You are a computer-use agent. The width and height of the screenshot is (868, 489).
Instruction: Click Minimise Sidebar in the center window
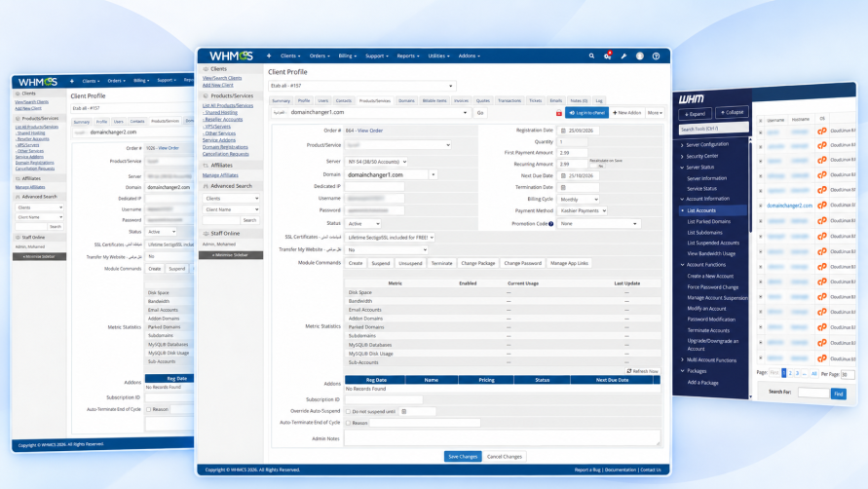point(231,255)
